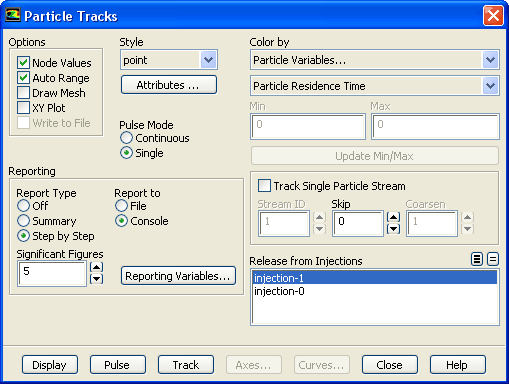Toggle the Auto Range checkbox
This screenshot has width=509, height=384.
(23, 78)
